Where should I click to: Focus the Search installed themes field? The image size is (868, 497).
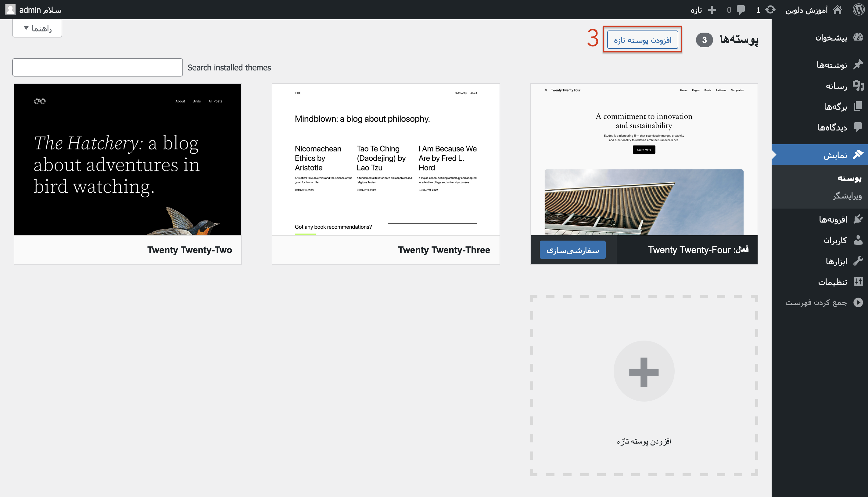tap(98, 67)
